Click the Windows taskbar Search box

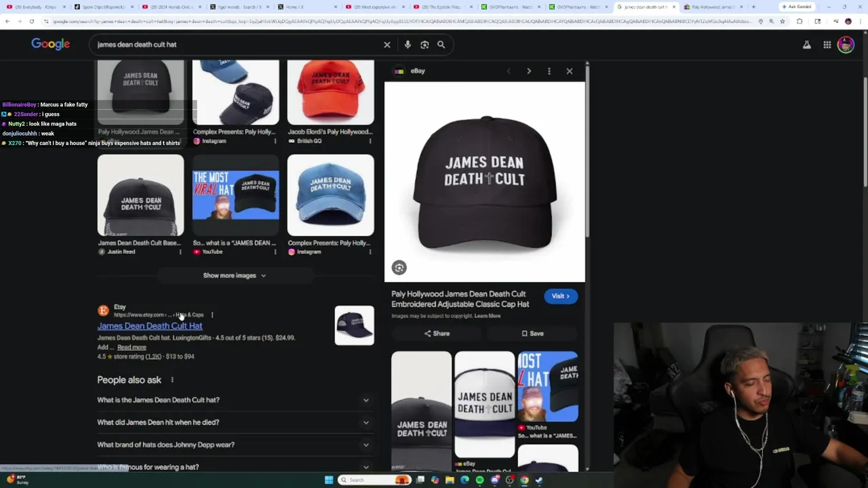click(x=375, y=480)
